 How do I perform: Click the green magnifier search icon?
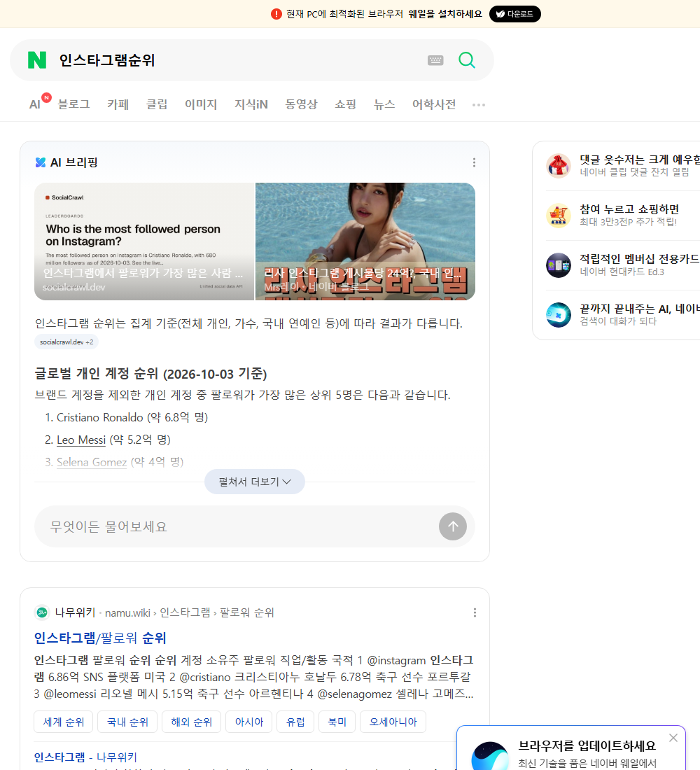pos(467,60)
